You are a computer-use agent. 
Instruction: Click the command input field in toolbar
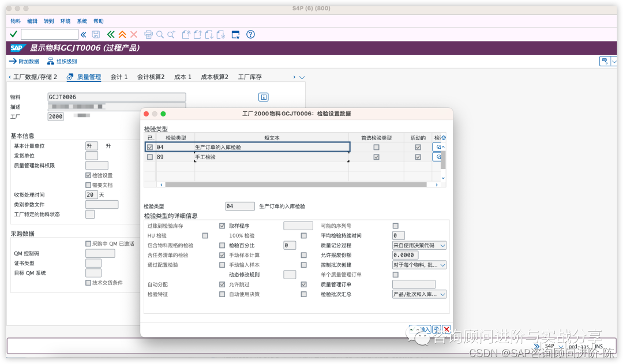[49, 35]
